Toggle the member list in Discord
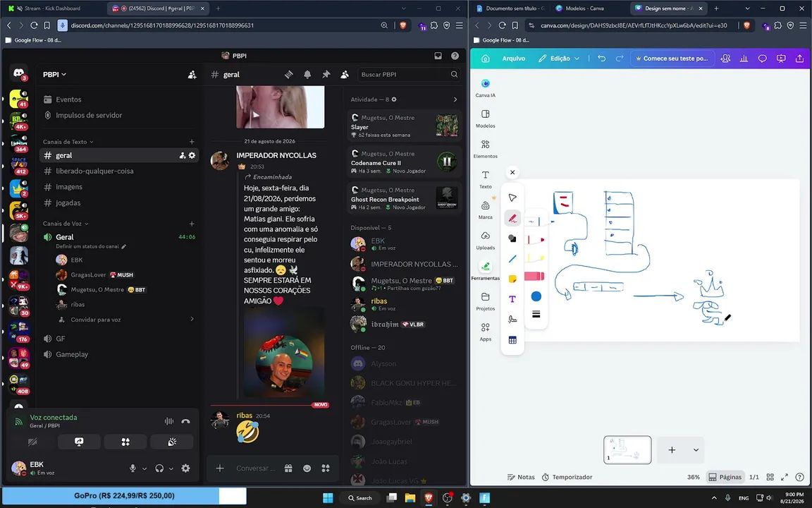The width and height of the screenshot is (812, 508). point(345,75)
